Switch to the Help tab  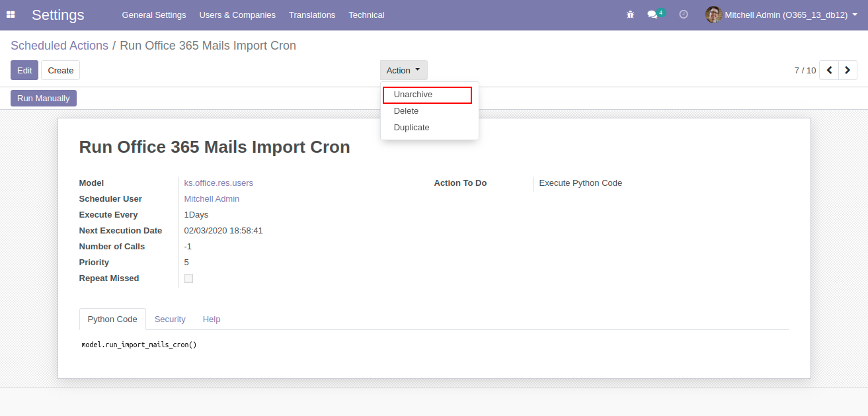(212, 319)
